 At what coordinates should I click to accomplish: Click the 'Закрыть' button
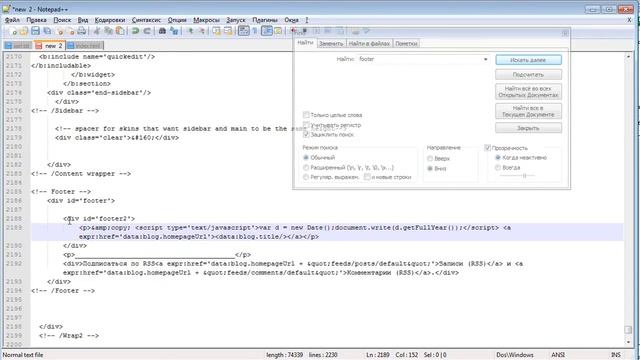pos(528,128)
